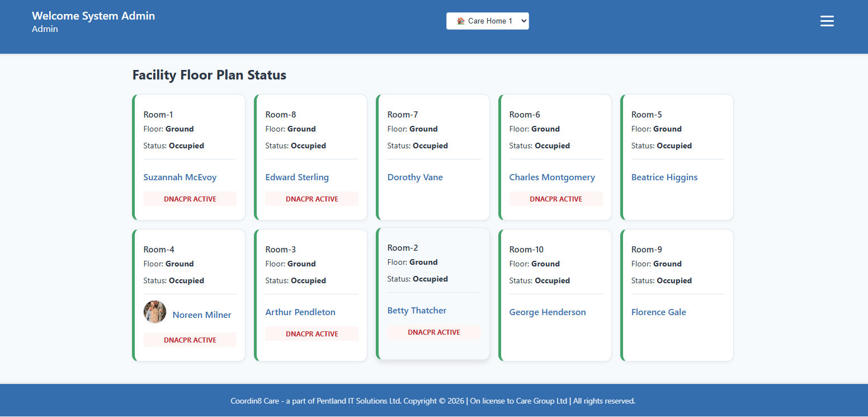The image size is (868, 417).
Task: Select the Room-6 card title
Action: (x=525, y=115)
